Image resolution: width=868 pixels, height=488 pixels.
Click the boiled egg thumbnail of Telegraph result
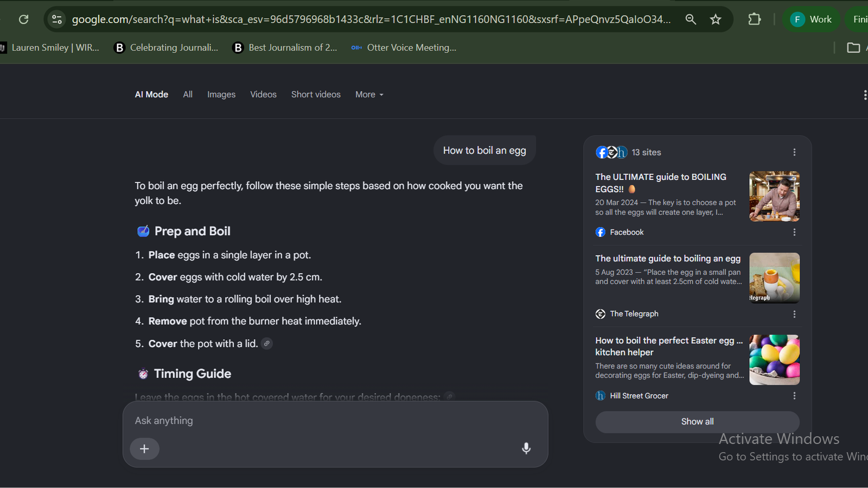pyautogui.click(x=774, y=278)
